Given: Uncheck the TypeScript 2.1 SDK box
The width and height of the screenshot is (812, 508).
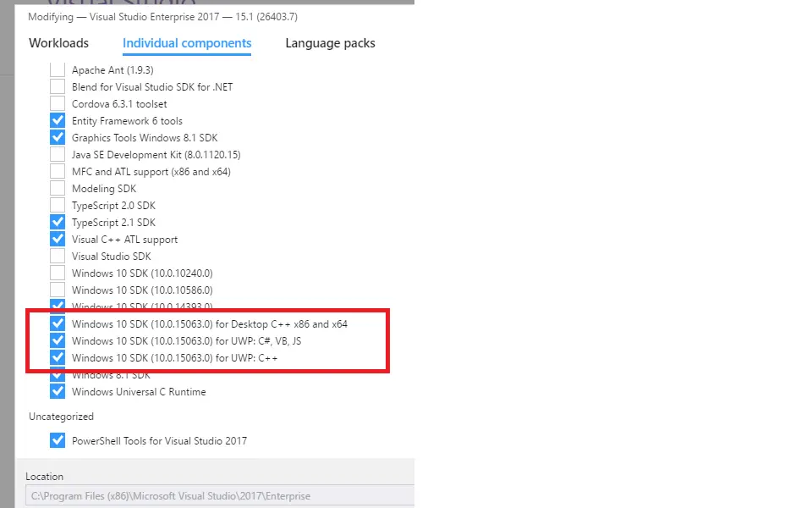Looking at the screenshot, I should (58, 223).
